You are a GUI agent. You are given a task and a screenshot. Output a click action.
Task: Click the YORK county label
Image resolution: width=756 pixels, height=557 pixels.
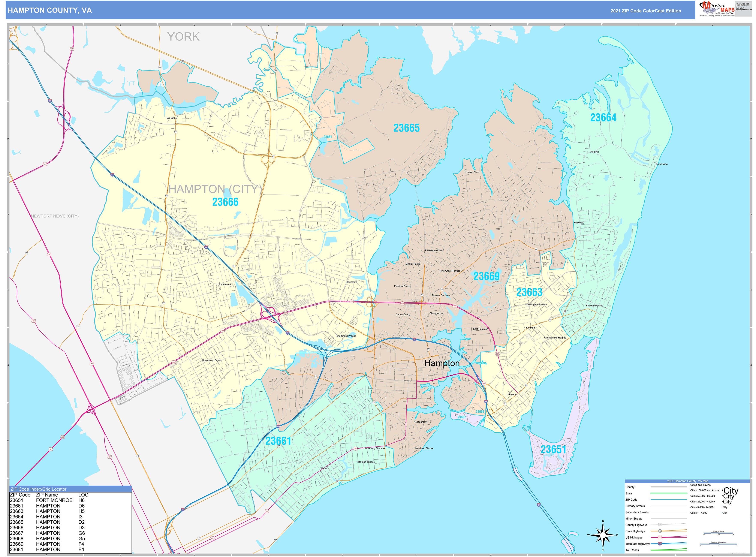tap(183, 36)
